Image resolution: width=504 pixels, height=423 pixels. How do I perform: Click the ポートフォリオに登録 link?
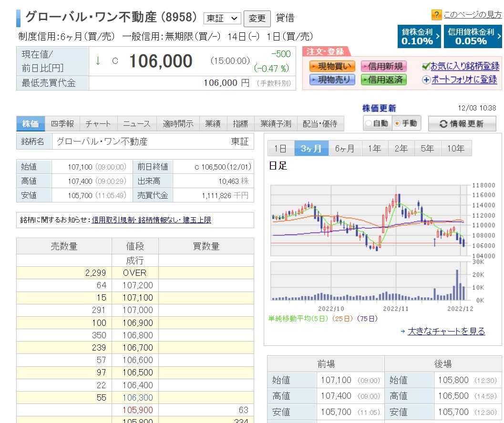tap(464, 80)
